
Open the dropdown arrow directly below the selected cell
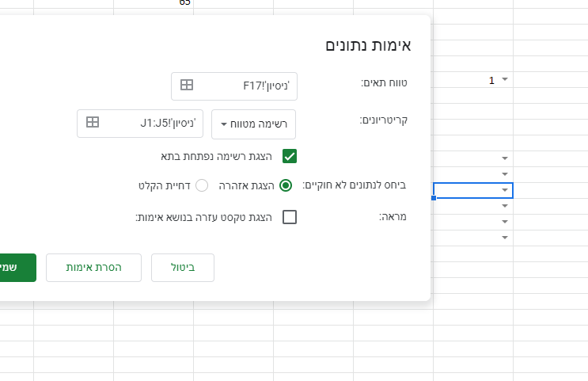[505, 205]
